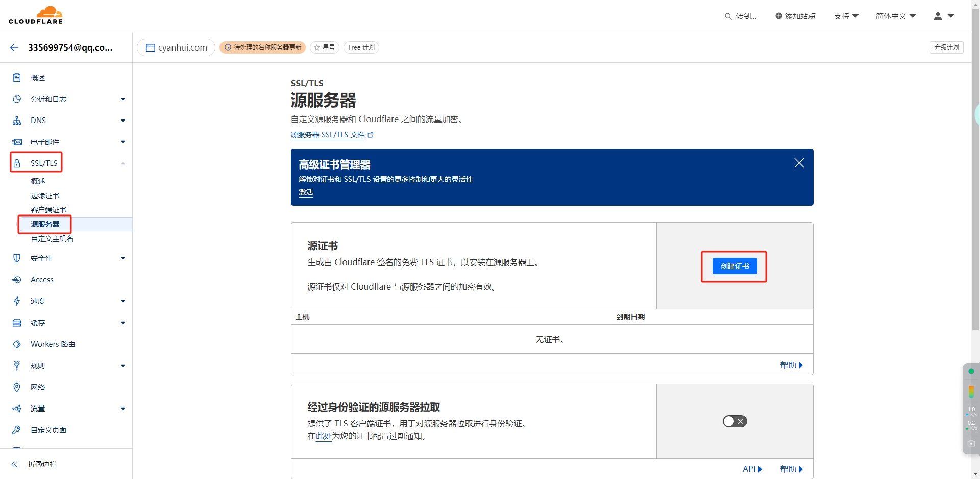Viewport: 980px width, 479px height.
Task: Expand the DNS menu arrow
Action: click(123, 121)
